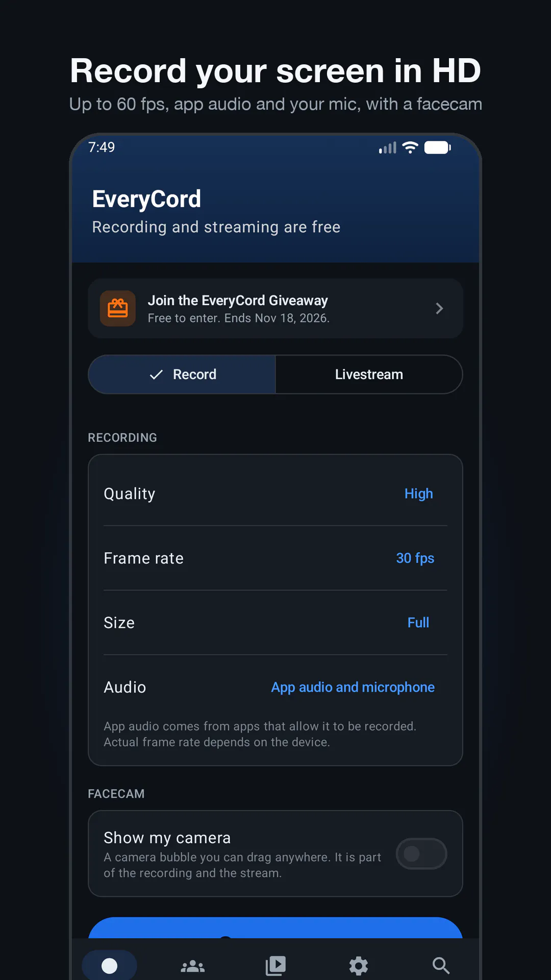Tap the Show my camera label
The height and width of the screenshot is (980, 551).
(167, 838)
